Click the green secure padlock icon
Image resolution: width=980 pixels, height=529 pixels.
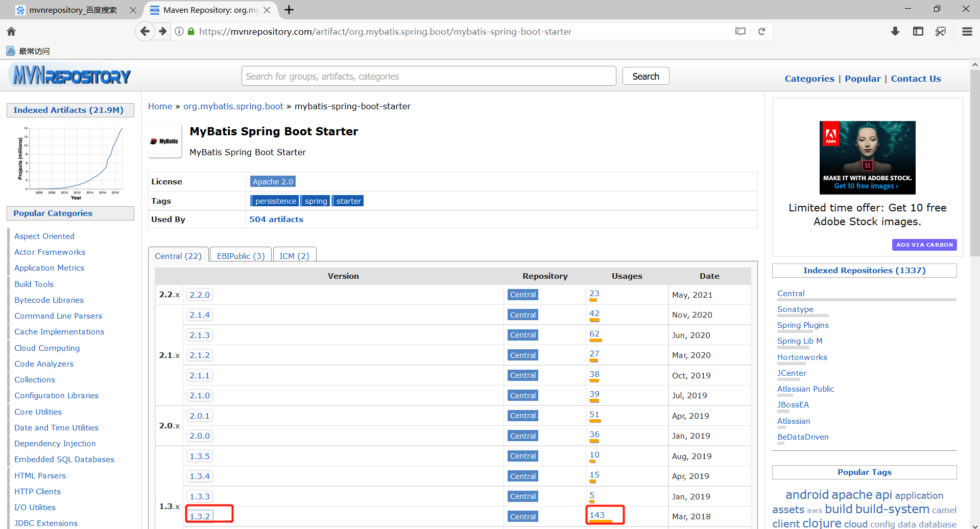[191, 32]
